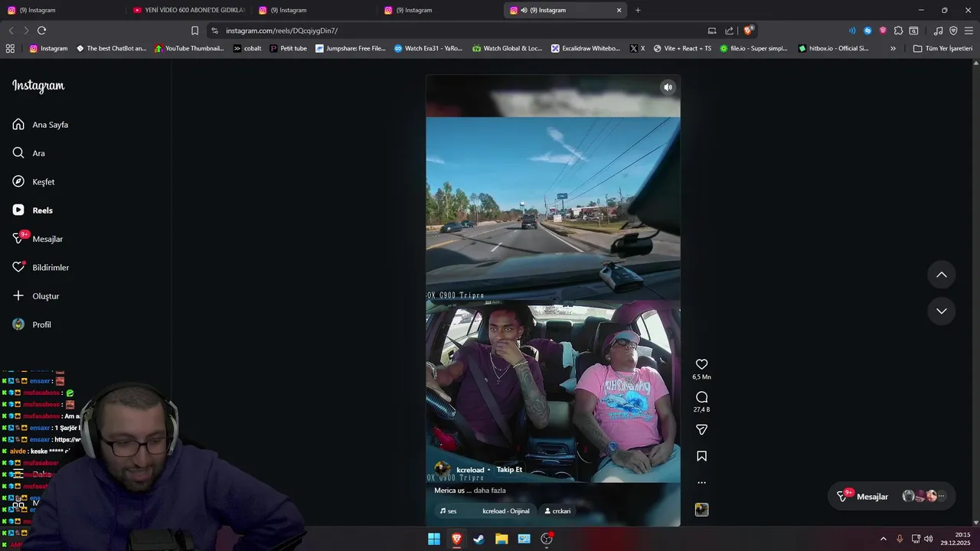Click the bookmark icon in address bar
This screenshot has width=980, height=551.
pyautogui.click(x=194, y=31)
